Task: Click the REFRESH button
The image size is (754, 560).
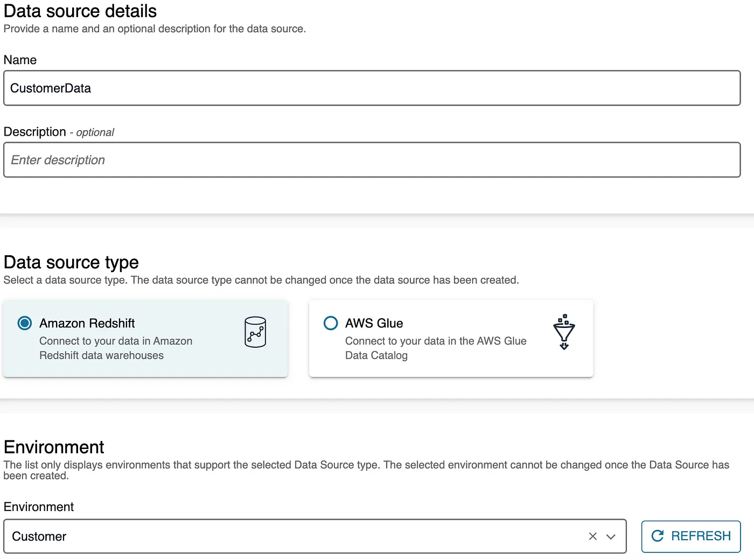Action: 691,536
